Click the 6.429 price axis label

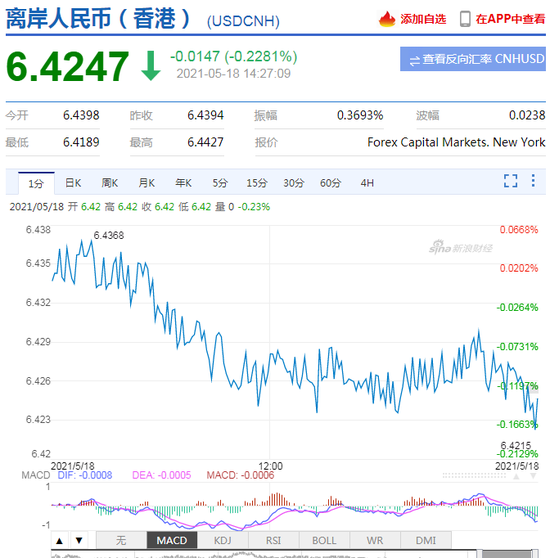point(38,342)
